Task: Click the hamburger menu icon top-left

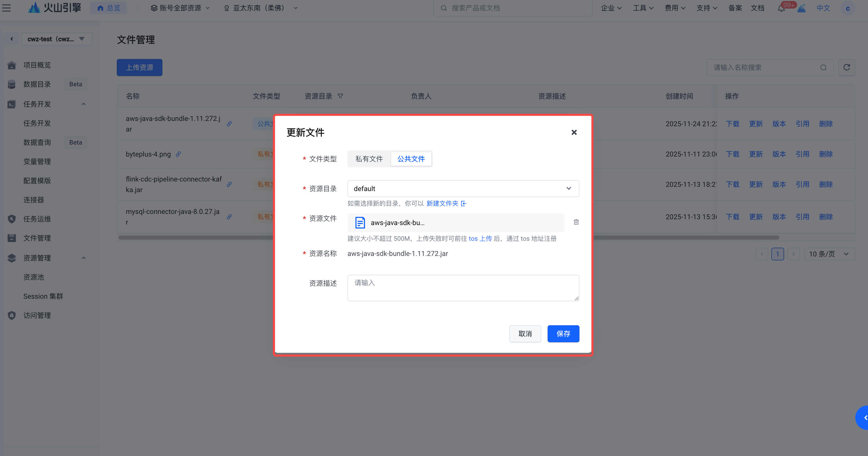Action: pos(6,8)
